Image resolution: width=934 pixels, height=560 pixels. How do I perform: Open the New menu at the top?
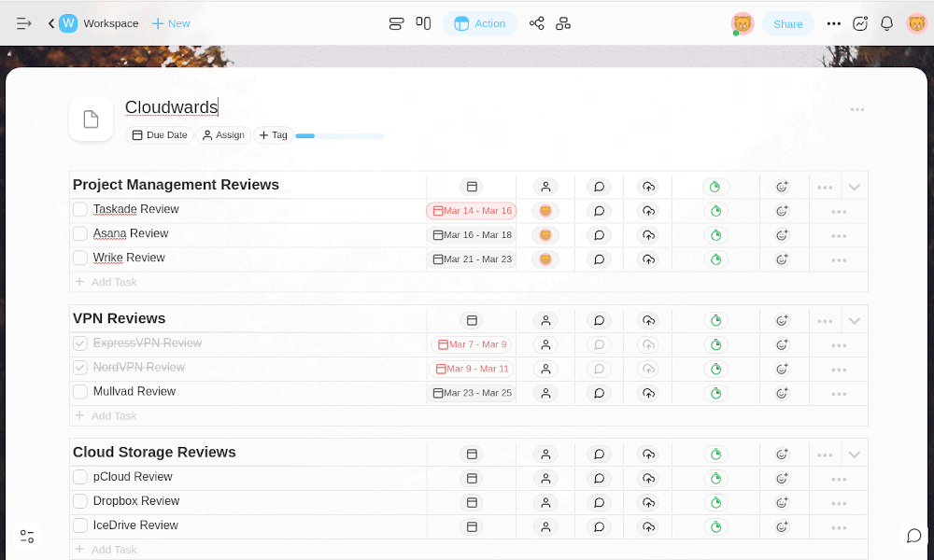(x=170, y=23)
